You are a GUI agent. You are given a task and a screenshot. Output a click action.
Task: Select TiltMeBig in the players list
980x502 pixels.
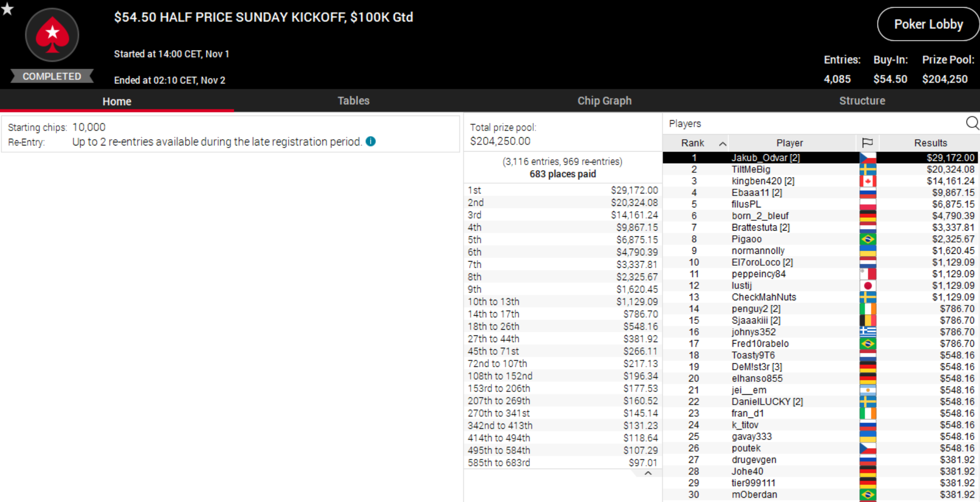pyautogui.click(x=750, y=169)
